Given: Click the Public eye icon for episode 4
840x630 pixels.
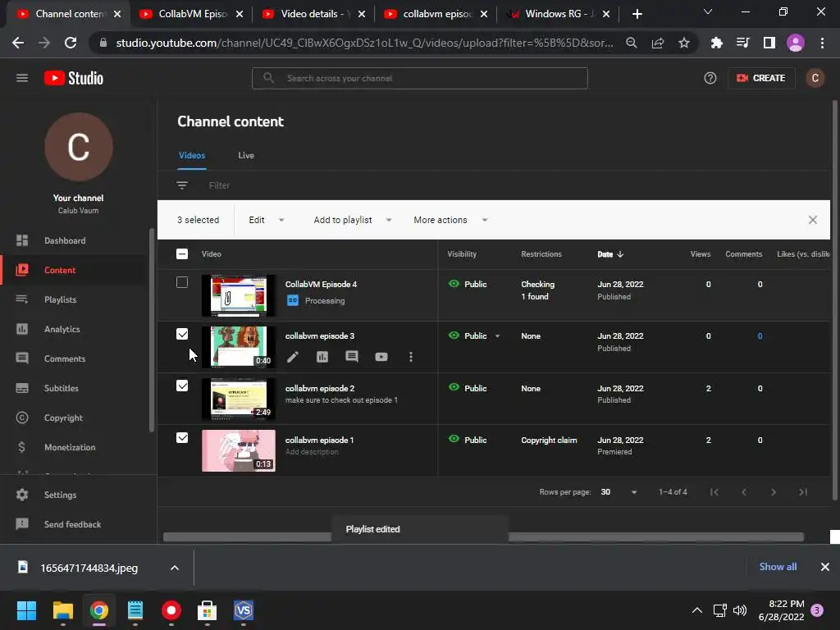Looking at the screenshot, I should coord(454,284).
